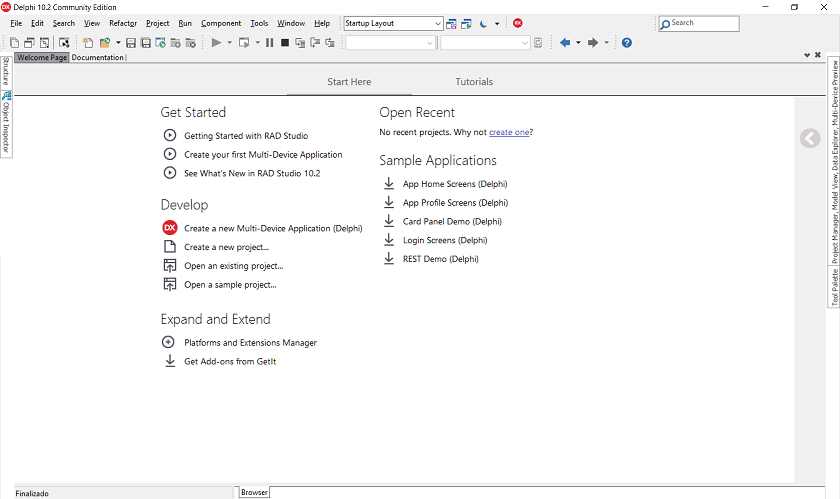The image size is (840, 499).
Task: Click the View Unit toolbar icon
Action: click(x=29, y=42)
